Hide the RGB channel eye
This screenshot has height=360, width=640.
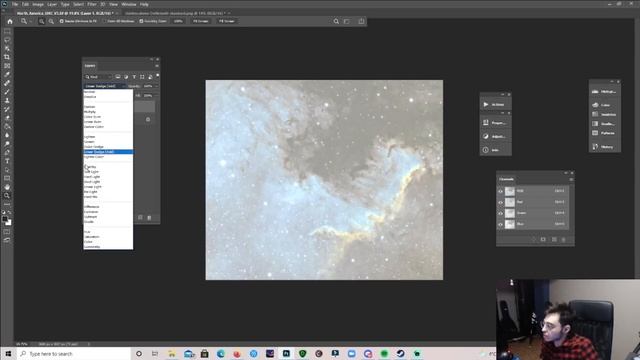tap(500, 191)
